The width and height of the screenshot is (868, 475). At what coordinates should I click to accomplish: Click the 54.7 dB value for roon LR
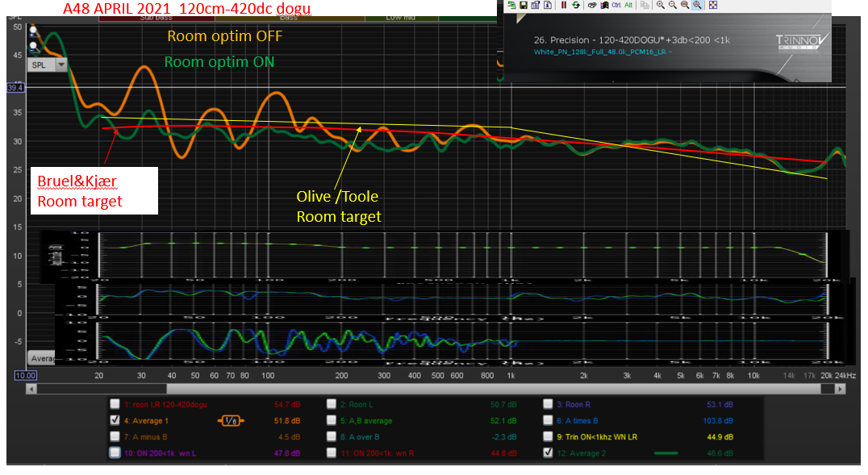pos(287,405)
